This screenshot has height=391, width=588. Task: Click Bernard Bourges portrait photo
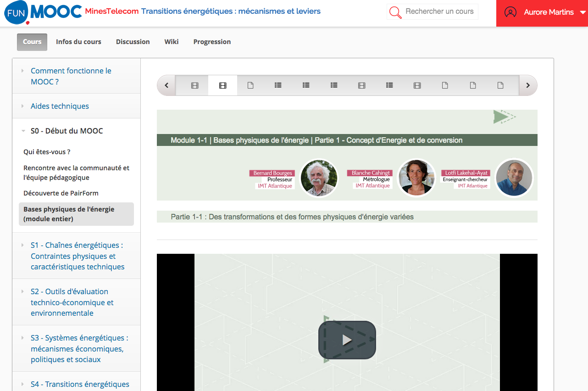(x=319, y=178)
